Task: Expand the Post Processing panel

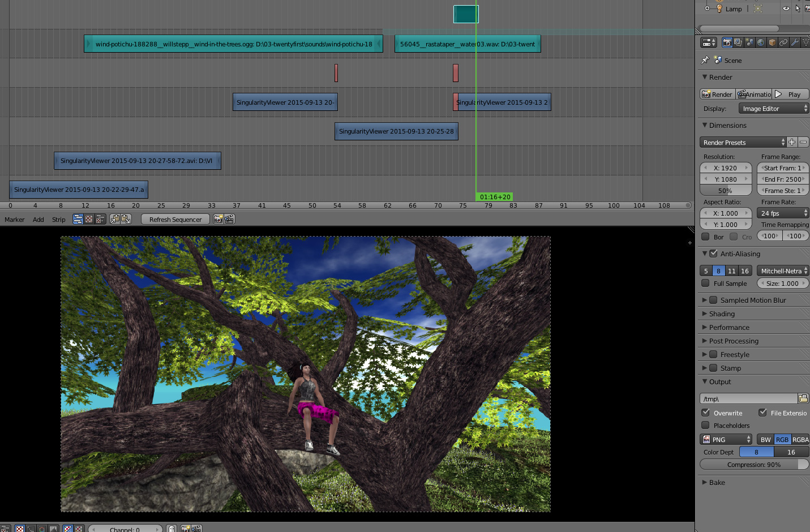Action: (x=734, y=341)
